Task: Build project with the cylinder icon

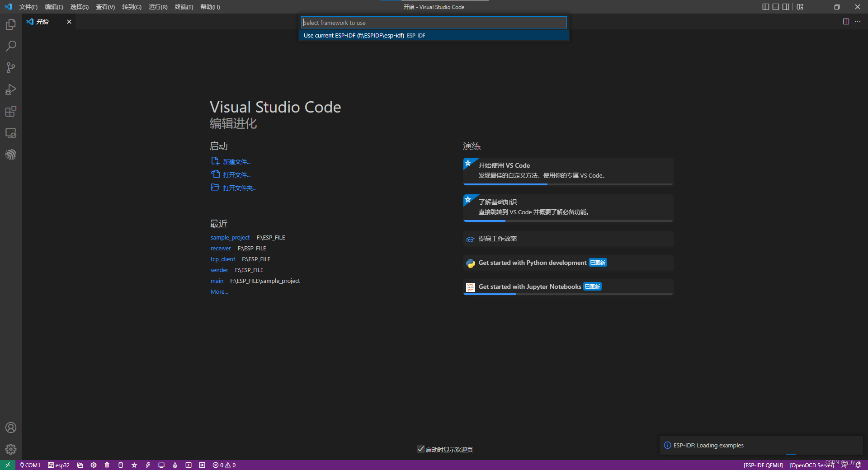Action: coord(121,465)
